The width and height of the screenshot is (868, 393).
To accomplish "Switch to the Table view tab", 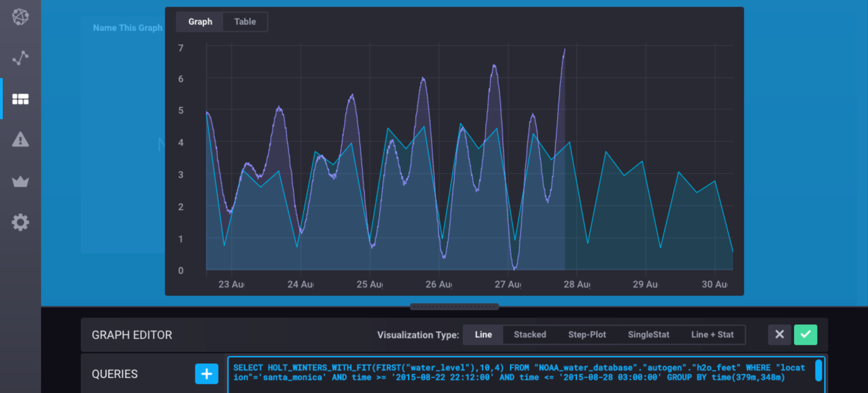I will (x=245, y=22).
